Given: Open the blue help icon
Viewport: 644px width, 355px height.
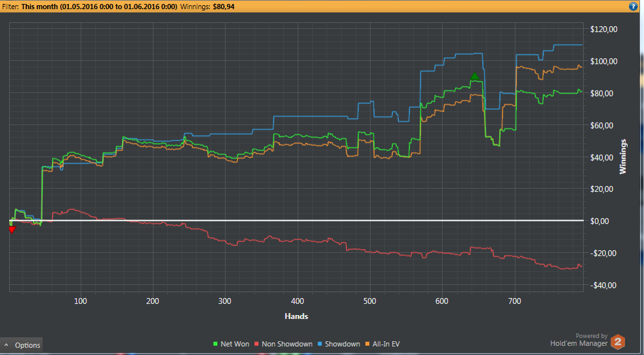Looking at the screenshot, I should tap(633, 6).
